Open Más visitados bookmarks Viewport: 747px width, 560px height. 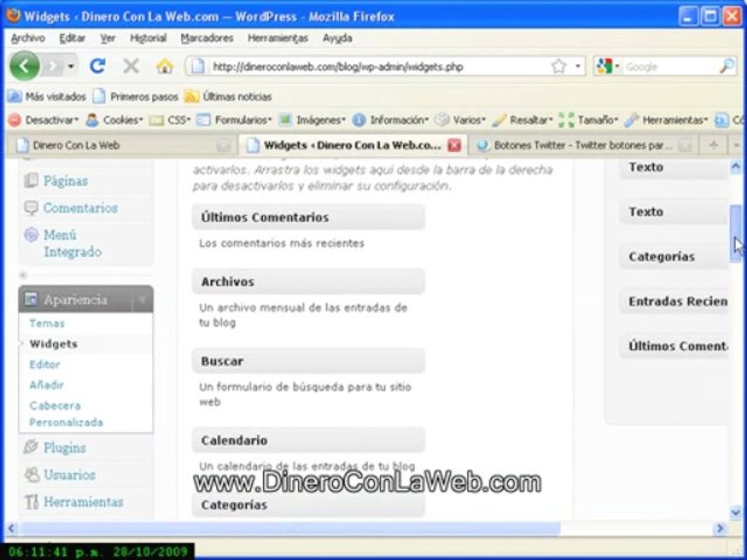pyautogui.click(x=47, y=96)
